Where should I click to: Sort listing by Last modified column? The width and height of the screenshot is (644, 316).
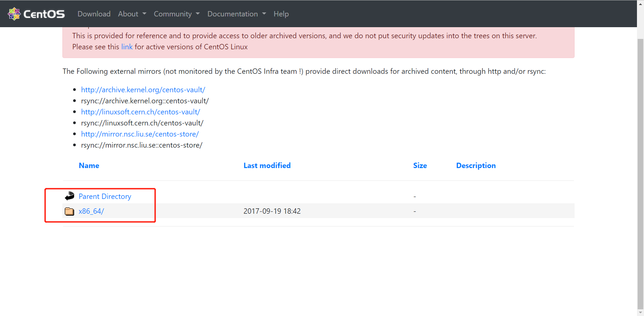pyautogui.click(x=267, y=165)
